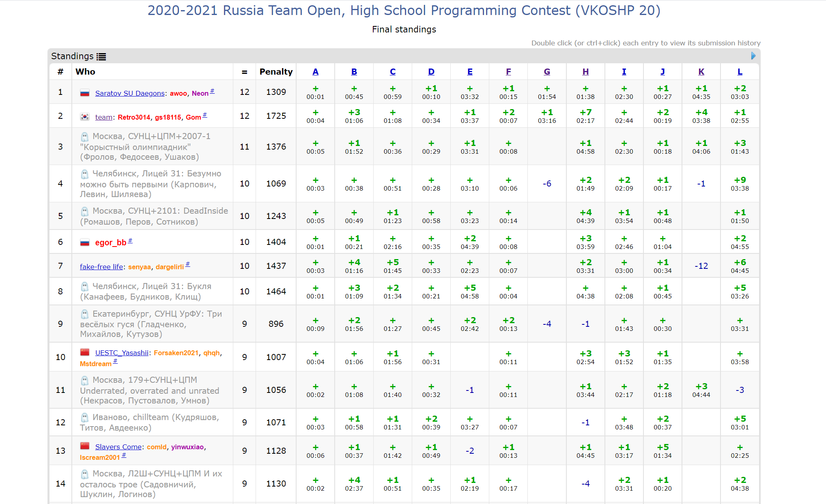Click the ghost icon beside Underrated team
Screen dimensions: 826x504
click(84, 380)
